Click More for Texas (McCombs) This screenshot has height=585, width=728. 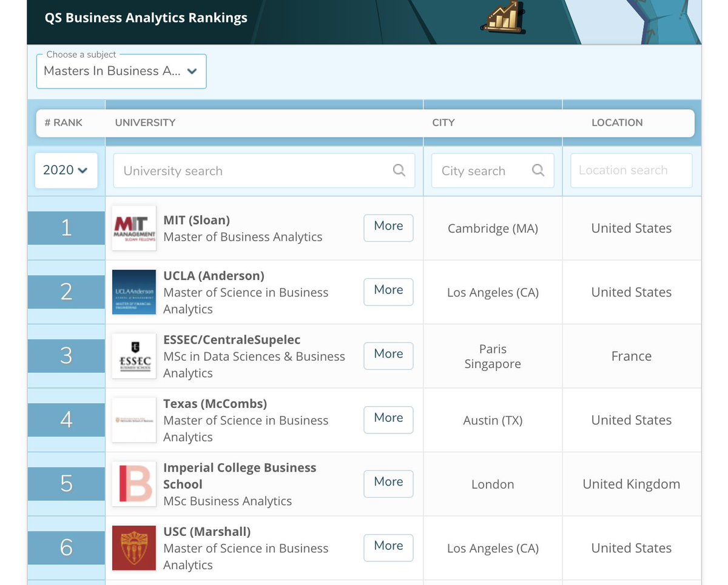(388, 420)
